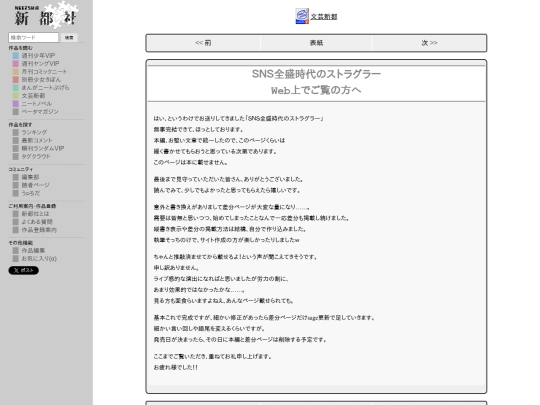Click subtitle Web上でご覧の方へ
Viewport: 540px width, 405px height.
click(x=316, y=90)
